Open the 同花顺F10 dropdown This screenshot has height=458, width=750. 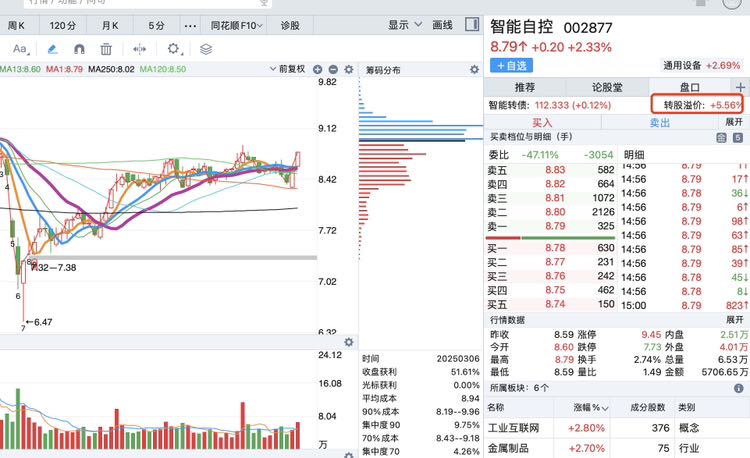click(237, 26)
